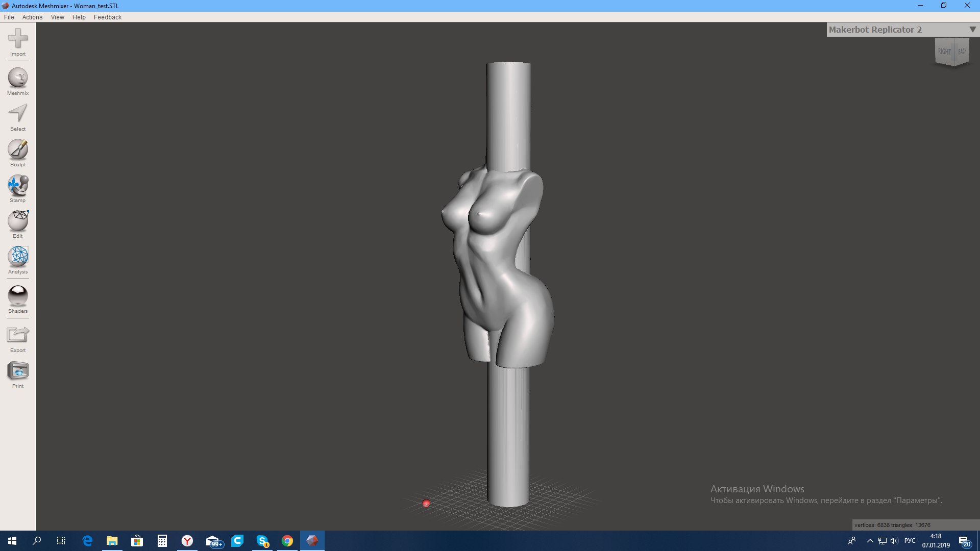Click the RIGHT face of view cube
The image size is (980, 551).
tap(944, 52)
